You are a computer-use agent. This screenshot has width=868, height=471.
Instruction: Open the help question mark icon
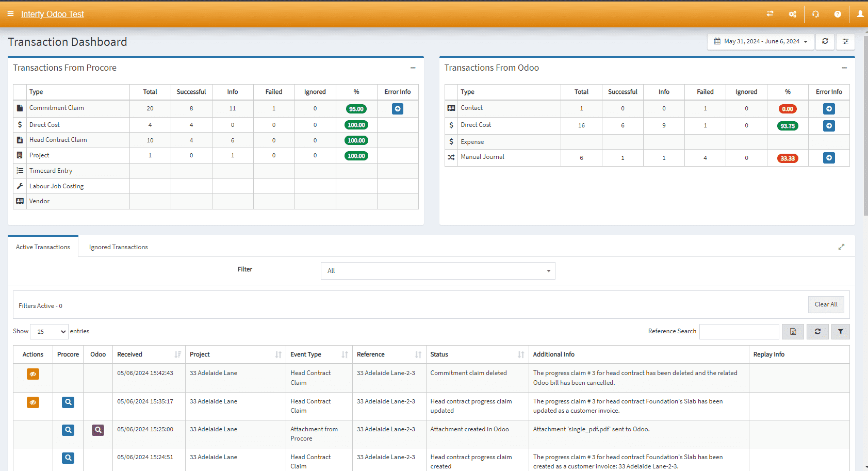point(838,14)
